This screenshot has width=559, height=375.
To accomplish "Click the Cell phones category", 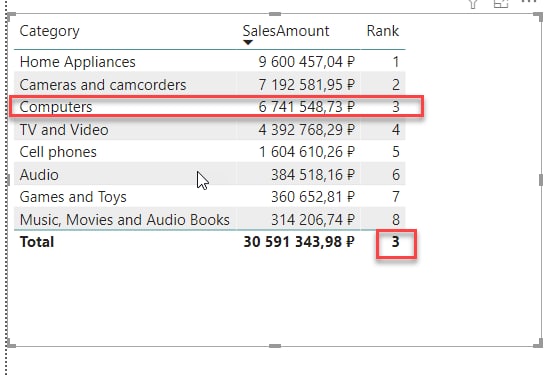I will (x=58, y=152).
